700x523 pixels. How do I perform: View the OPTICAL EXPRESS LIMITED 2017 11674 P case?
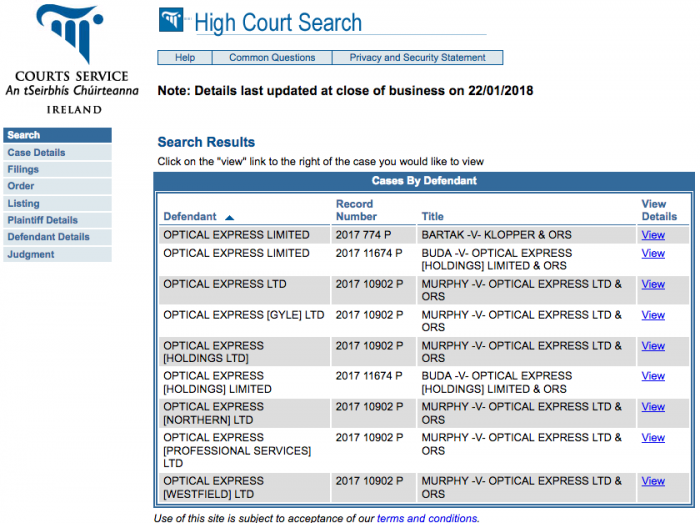tap(653, 253)
